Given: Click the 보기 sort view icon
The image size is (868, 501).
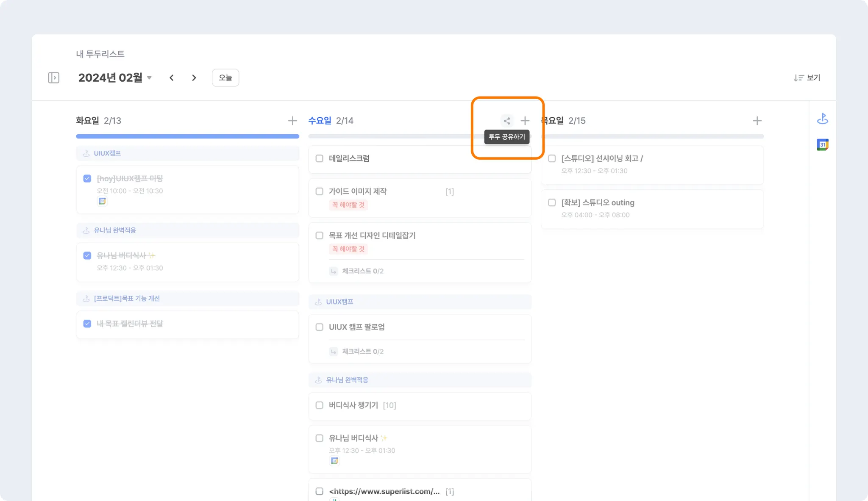Looking at the screenshot, I should (x=799, y=78).
